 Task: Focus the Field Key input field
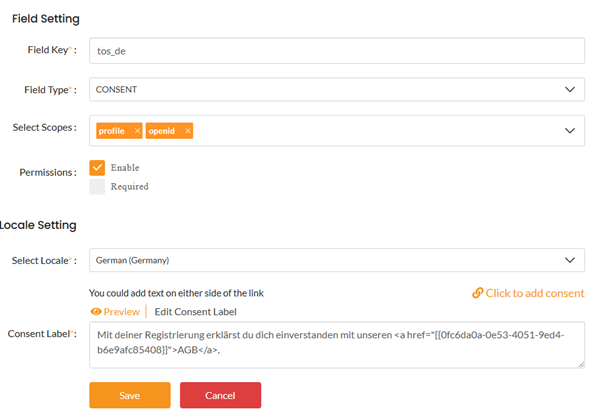[336, 50]
